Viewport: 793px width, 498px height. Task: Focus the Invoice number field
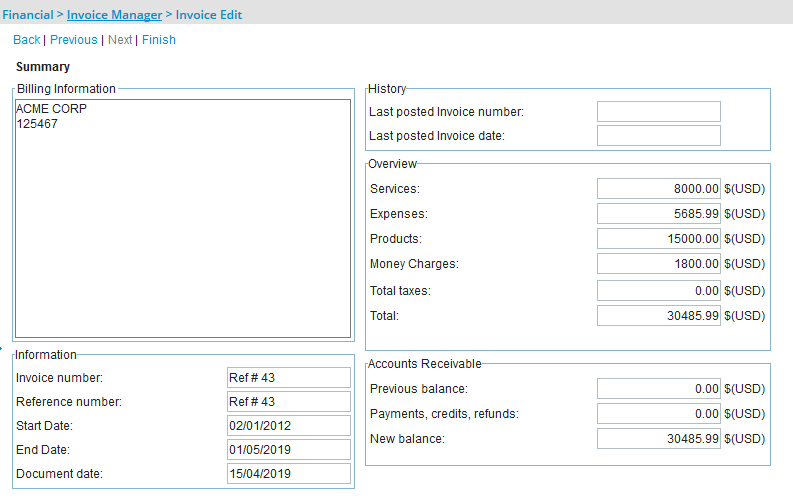(x=289, y=378)
